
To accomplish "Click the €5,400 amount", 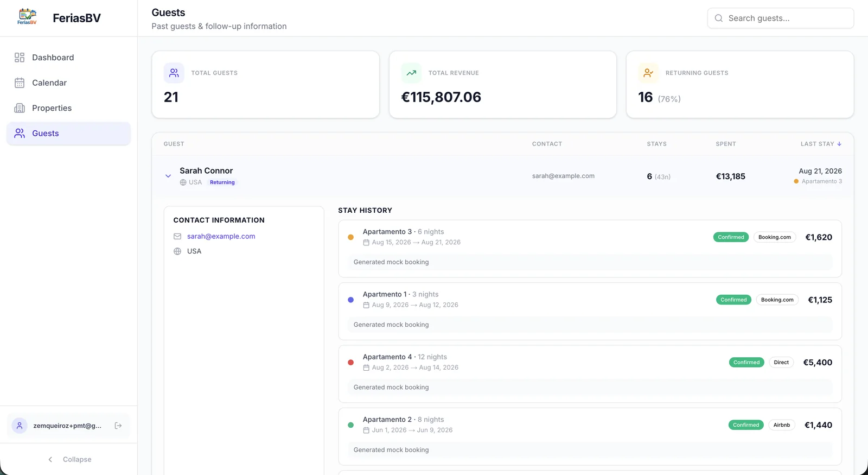I will [x=818, y=363].
